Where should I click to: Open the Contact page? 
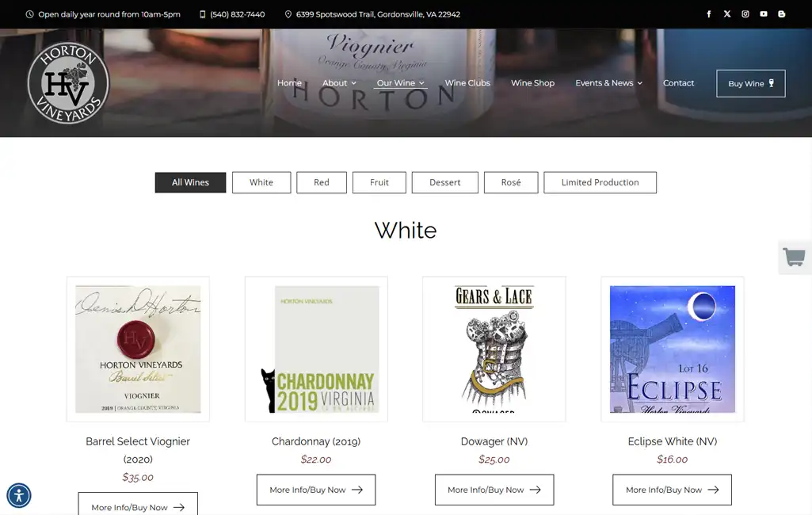coord(678,83)
